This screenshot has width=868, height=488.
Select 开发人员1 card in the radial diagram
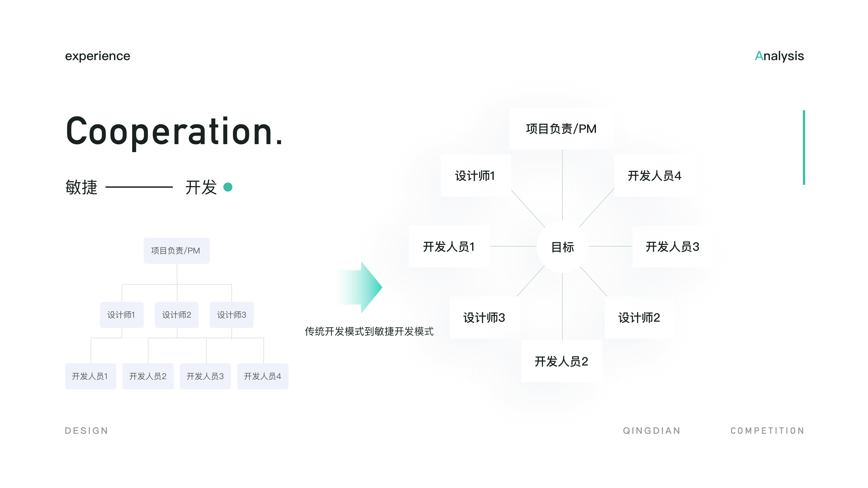tap(449, 247)
